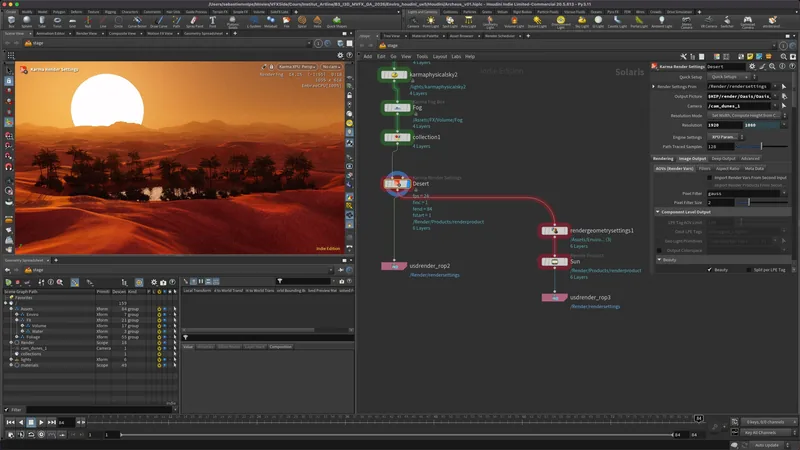Jump to the first frame
The height and width of the screenshot is (450, 800).
click(10, 422)
